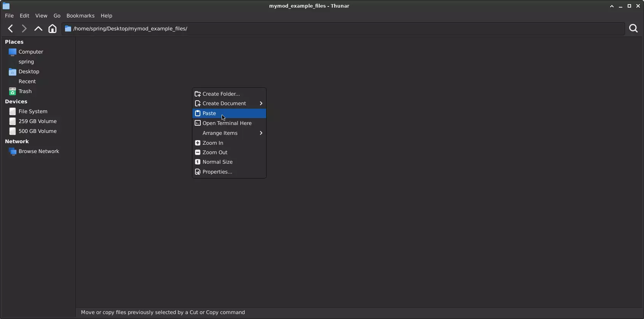Select File System label under Devices

coord(33,111)
